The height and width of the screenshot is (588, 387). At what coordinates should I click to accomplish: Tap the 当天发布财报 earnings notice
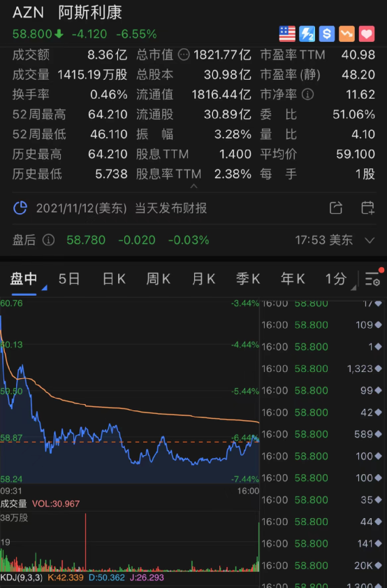[x=171, y=208]
